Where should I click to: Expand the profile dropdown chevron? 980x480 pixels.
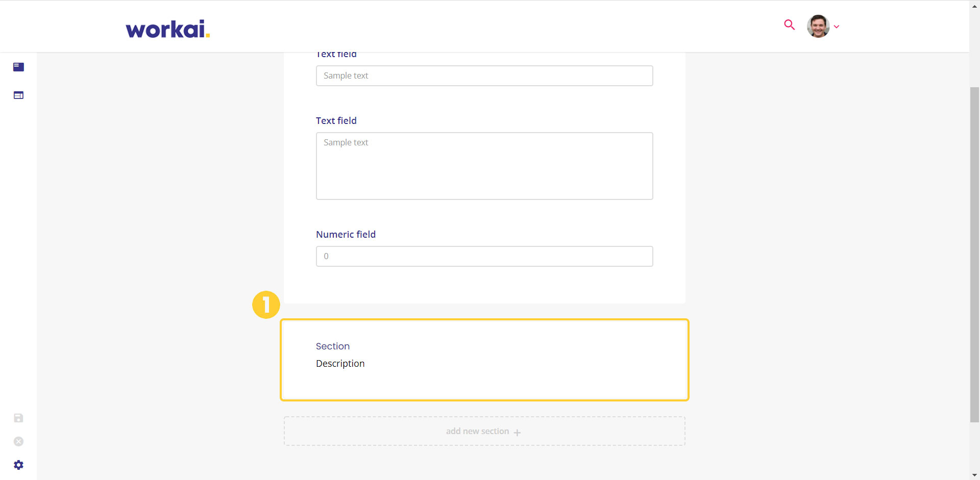pyautogui.click(x=837, y=27)
